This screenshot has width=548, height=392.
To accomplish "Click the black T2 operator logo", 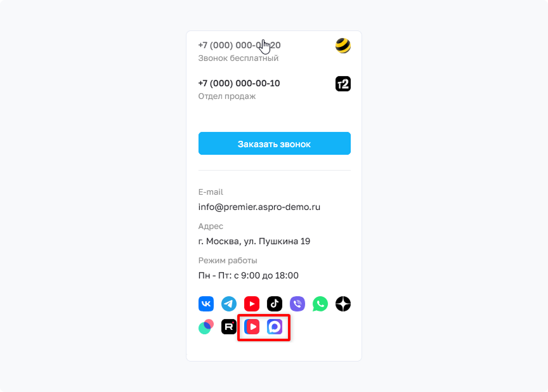I will pos(343,84).
